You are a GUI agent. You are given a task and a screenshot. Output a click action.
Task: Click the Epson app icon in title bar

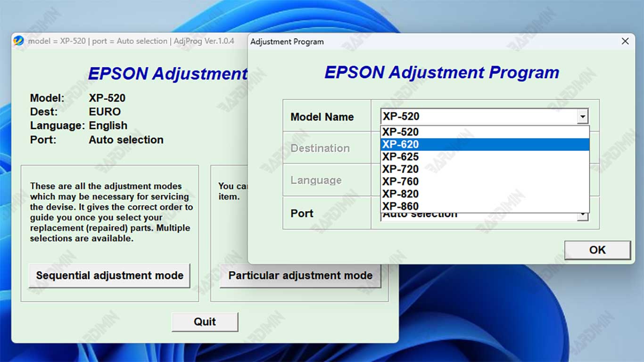[x=19, y=41]
